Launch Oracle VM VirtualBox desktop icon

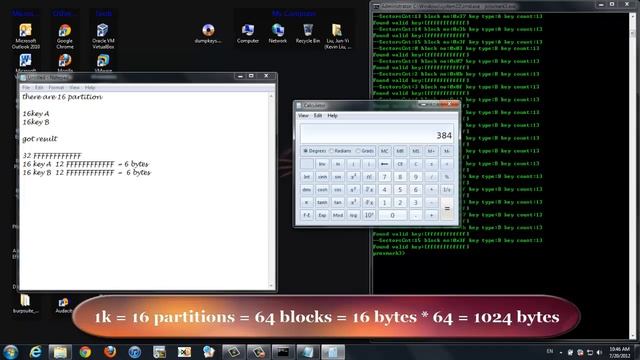click(x=103, y=36)
